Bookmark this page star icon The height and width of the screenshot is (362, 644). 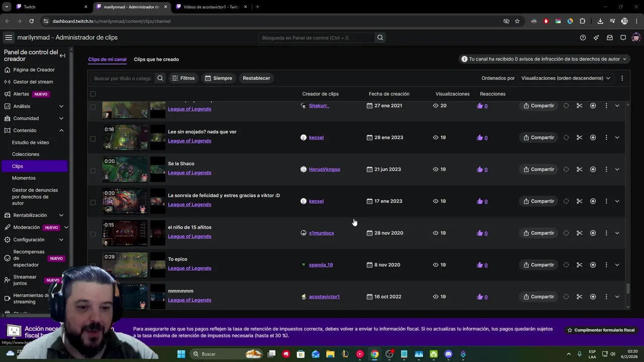(x=517, y=21)
